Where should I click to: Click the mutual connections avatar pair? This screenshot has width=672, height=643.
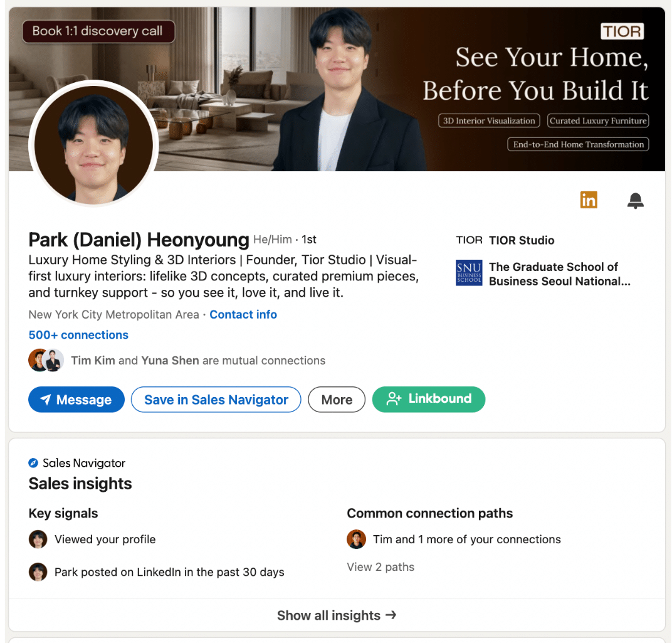pyautogui.click(x=46, y=360)
